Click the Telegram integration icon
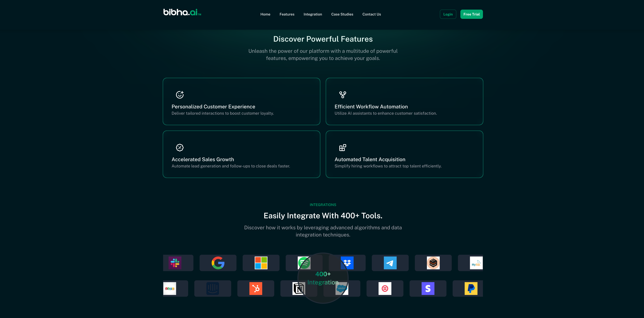Image resolution: width=644 pixels, height=318 pixels. 390,263
